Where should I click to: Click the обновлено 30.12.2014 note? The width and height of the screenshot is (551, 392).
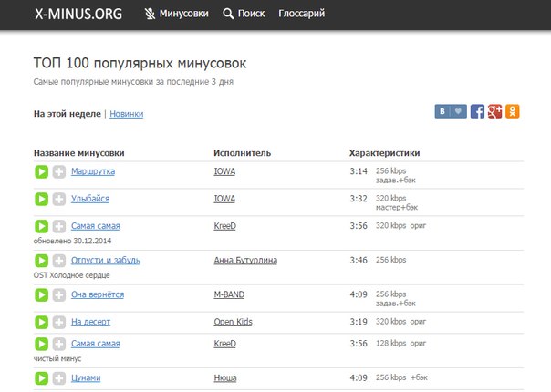click(72, 241)
